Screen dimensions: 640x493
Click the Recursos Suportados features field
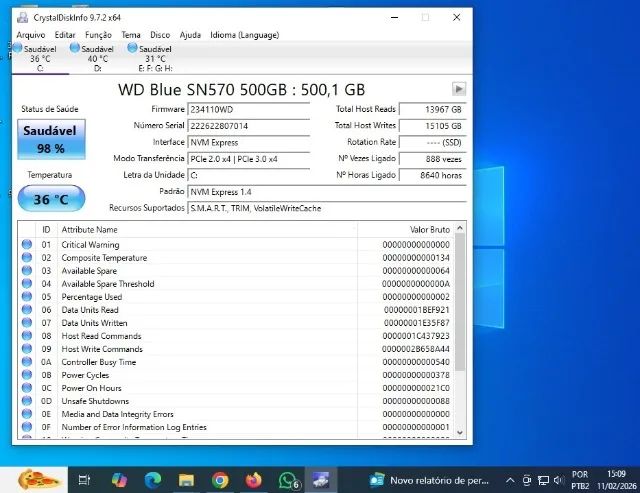click(327, 208)
